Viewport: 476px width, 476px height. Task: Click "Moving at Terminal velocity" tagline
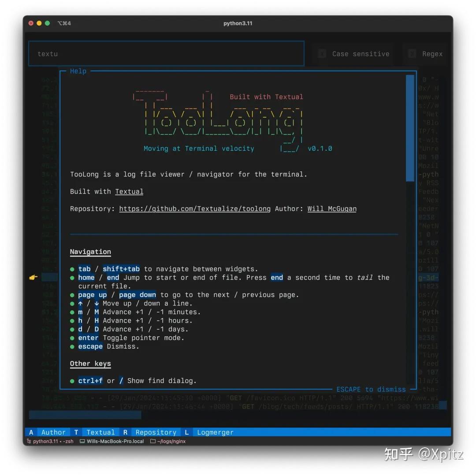[199, 149]
